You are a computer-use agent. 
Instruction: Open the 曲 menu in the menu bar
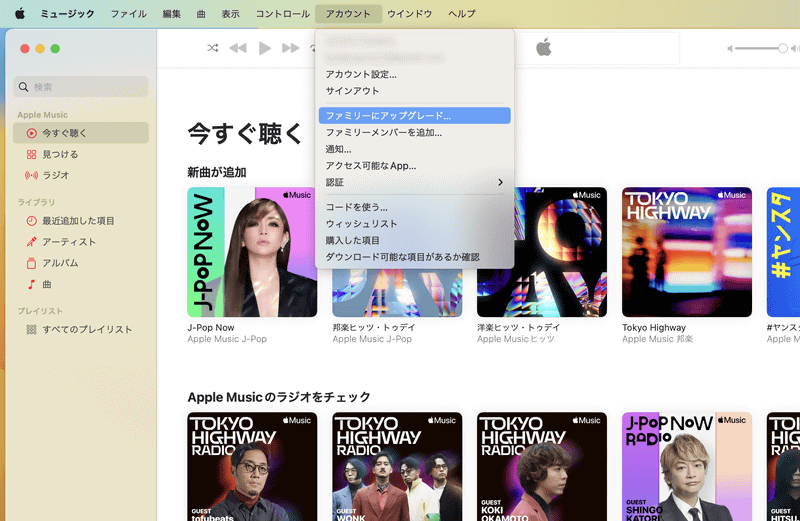click(x=201, y=14)
